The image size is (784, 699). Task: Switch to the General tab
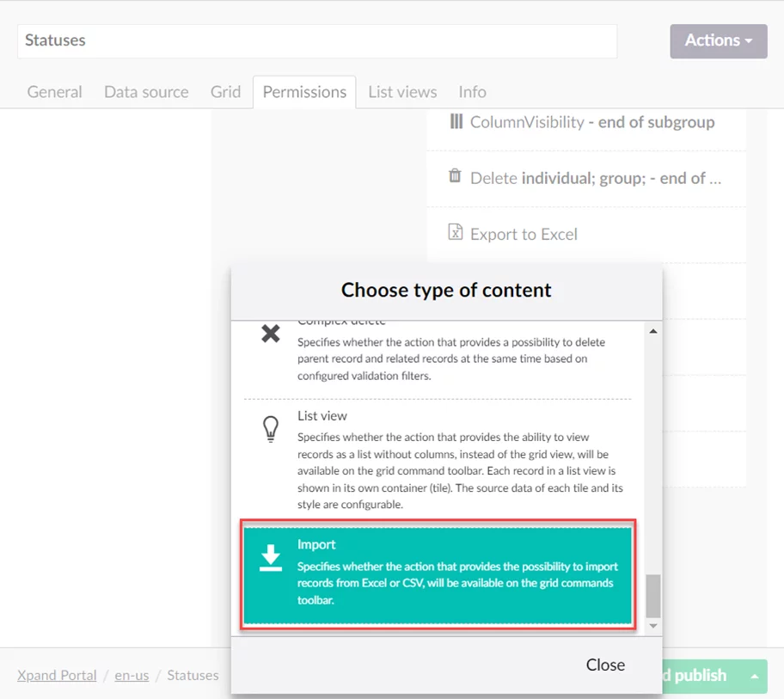pos(55,92)
